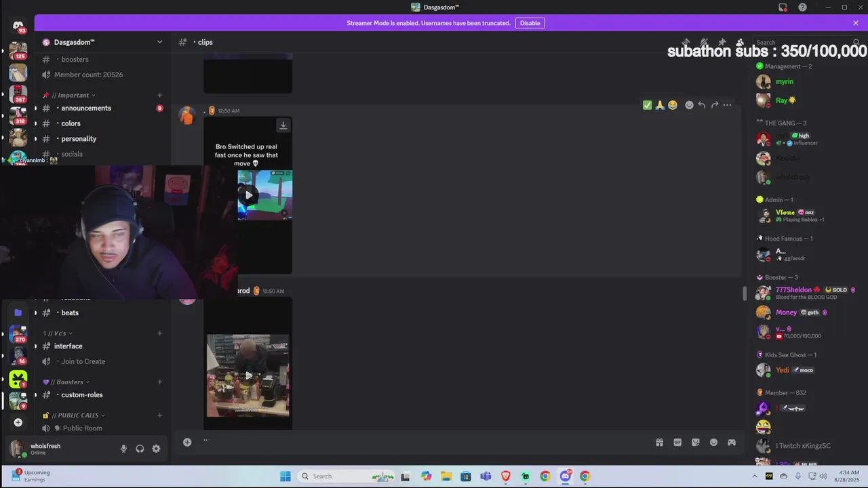Screen dimensions: 868x488
Task: Open the apps launcher icon in message bar
Action: [x=732, y=443]
